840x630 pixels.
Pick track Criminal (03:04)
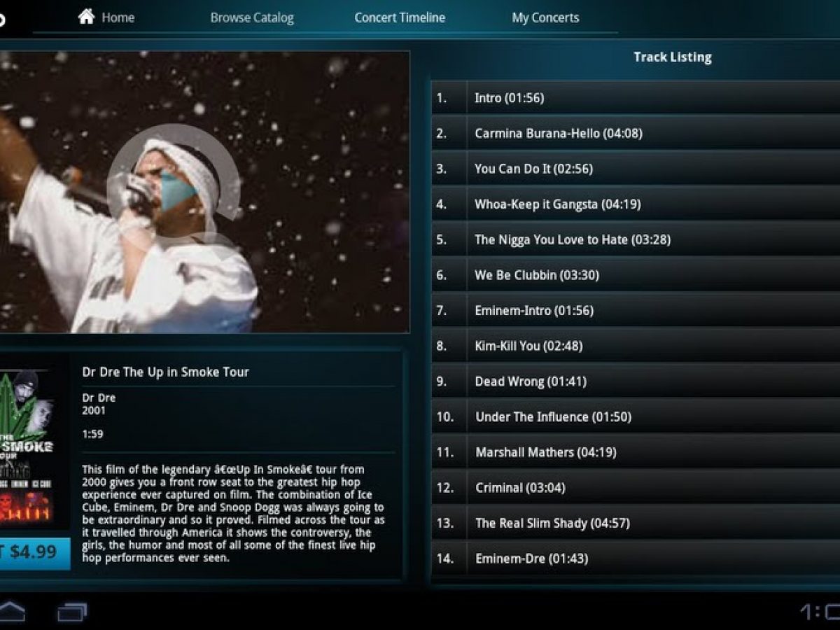click(636, 487)
